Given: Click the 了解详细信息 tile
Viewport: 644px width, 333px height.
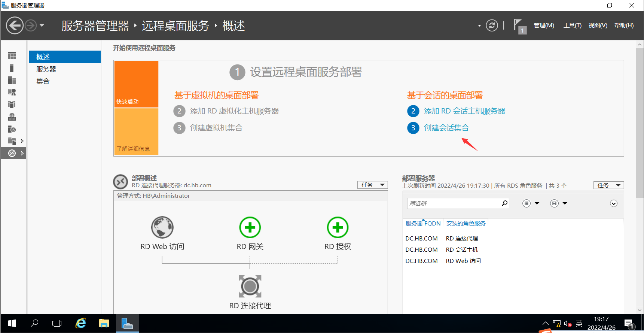Looking at the screenshot, I should pyautogui.click(x=136, y=131).
